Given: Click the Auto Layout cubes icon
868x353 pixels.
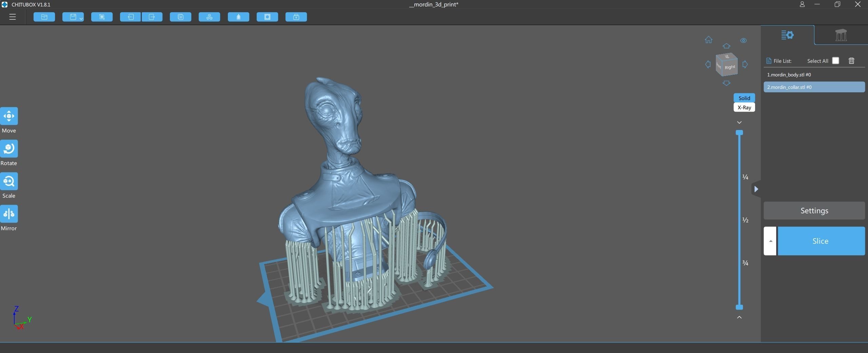Looking at the screenshot, I should click(209, 17).
